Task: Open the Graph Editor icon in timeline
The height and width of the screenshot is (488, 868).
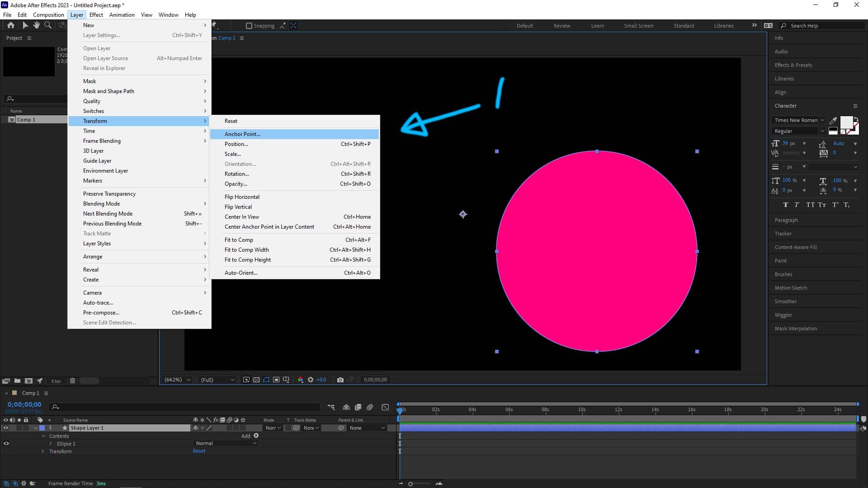Action: pyautogui.click(x=385, y=407)
